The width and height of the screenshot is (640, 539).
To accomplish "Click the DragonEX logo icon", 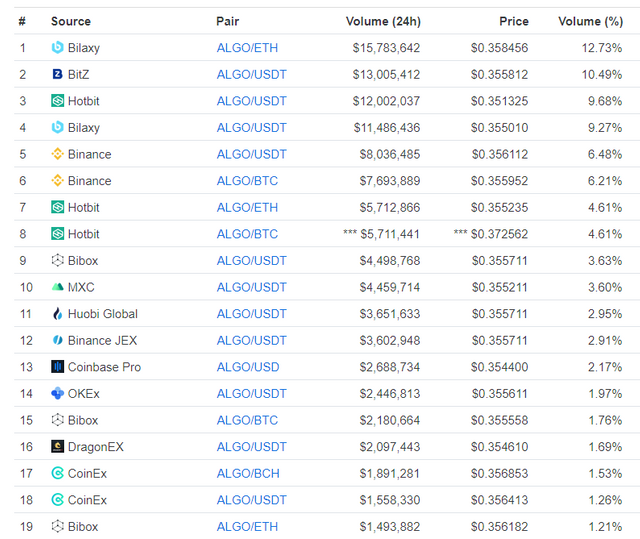I will tap(58, 447).
